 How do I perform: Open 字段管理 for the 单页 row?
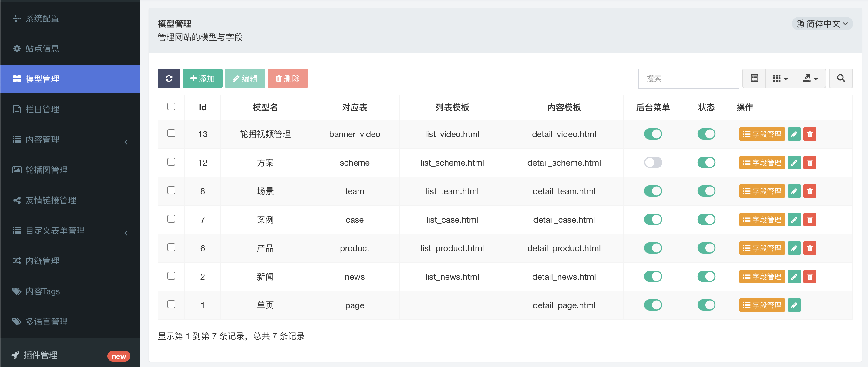tap(762, 305)
